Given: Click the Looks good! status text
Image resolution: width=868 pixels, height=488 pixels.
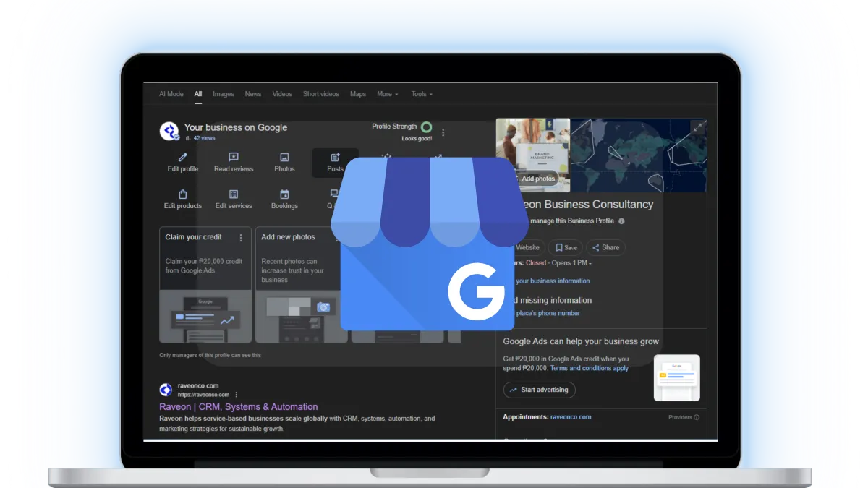Looking at the screenshot, I should pyautogui.click(x=417, y=139).
